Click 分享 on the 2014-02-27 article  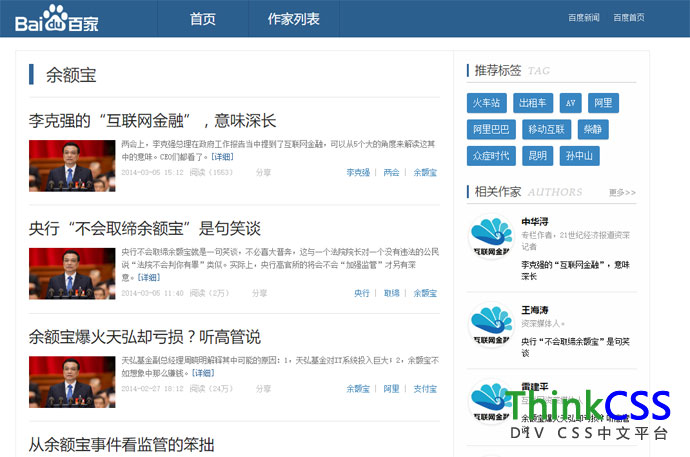tap(263, 389)
